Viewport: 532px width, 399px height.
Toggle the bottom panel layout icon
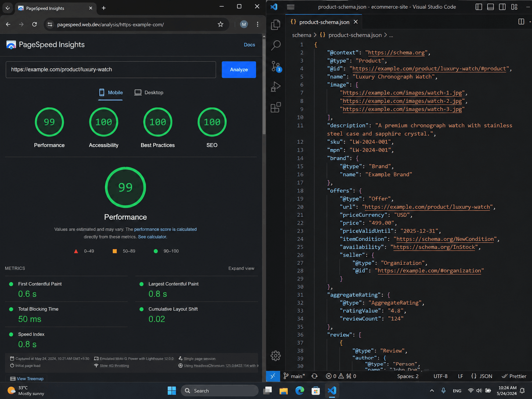coord(490,7)
